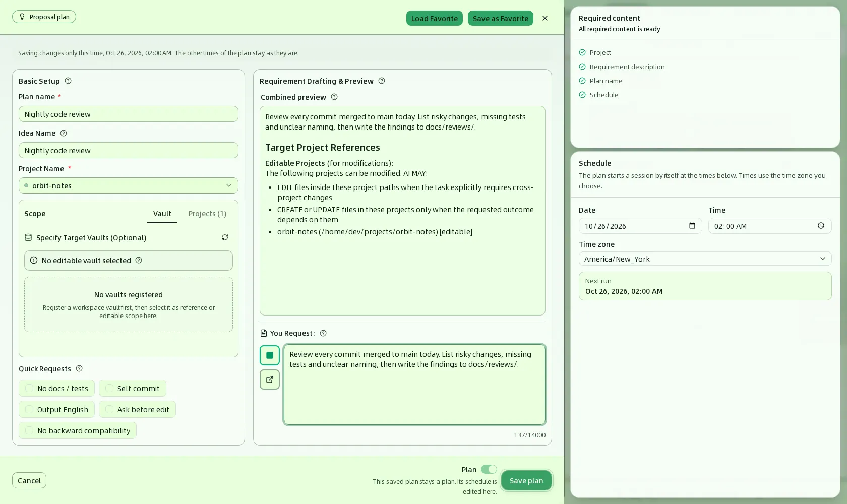Toggle the No docs / tests quick request
The height and width of the screenshot is (504, 847).
click(x=56, y=388)
